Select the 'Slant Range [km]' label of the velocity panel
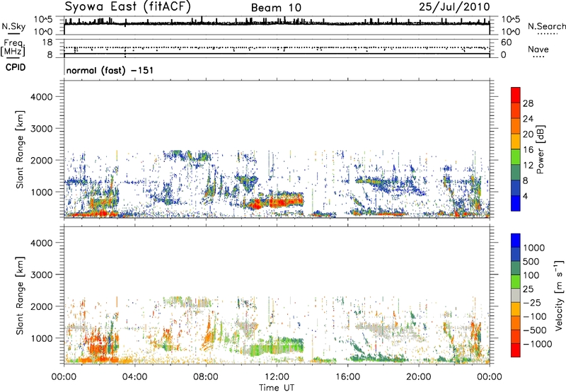Screen dimensions: 566x392 [x=20, y=295]
